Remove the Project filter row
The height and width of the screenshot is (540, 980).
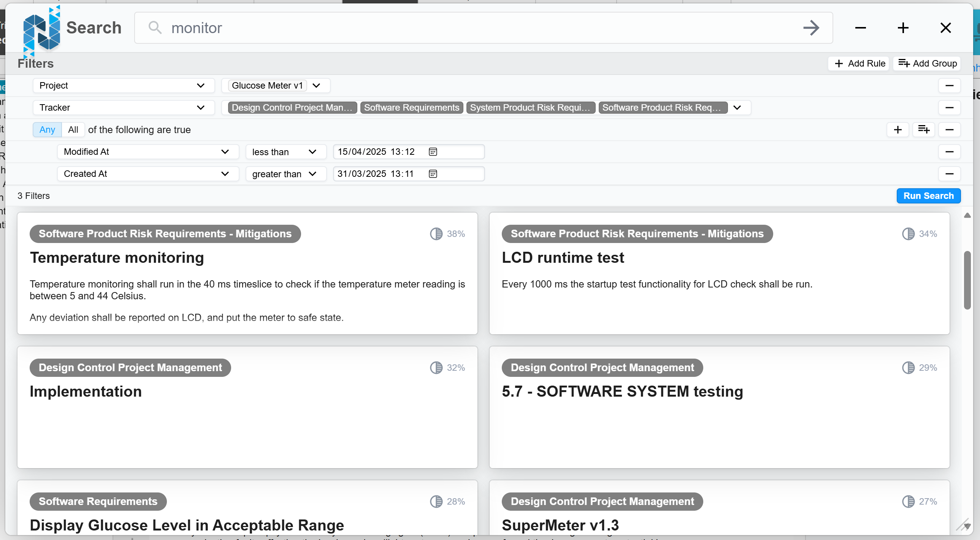pos(949,86)
